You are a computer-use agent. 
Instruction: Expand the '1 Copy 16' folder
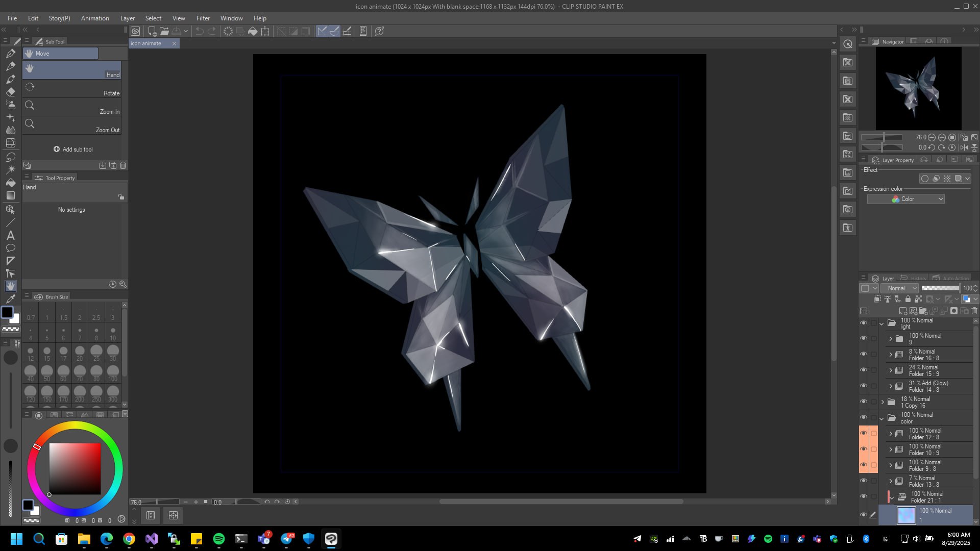coord(883,402)
